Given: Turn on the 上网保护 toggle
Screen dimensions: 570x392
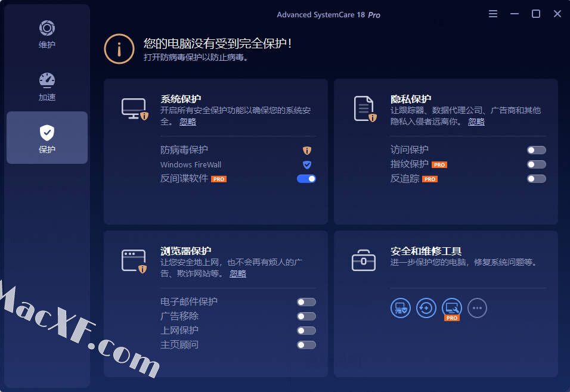Looking at the screenshot, I should point(306,331).
